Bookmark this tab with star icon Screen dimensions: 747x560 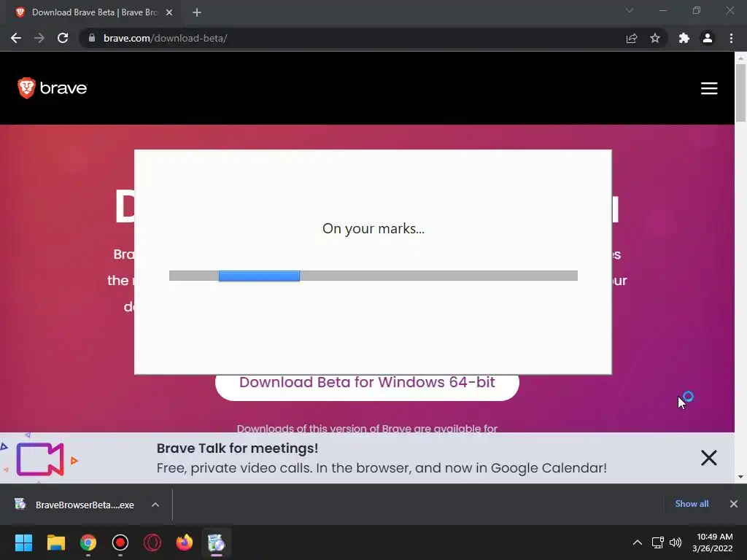pos(655,38)
